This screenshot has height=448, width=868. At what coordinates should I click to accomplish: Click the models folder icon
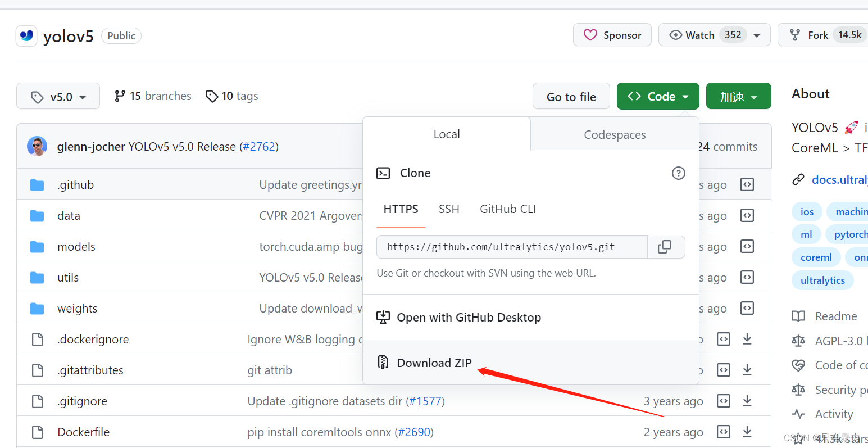click(x=37, y=247)
